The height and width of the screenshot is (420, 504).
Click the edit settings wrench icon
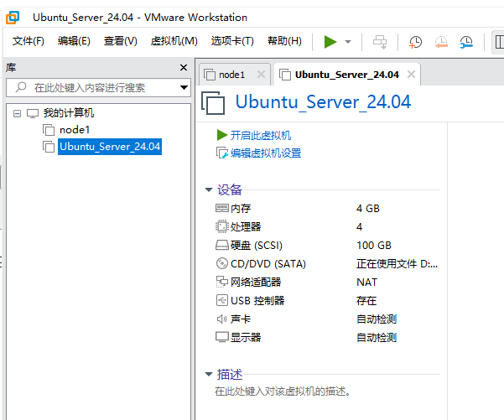pos(222,153)
